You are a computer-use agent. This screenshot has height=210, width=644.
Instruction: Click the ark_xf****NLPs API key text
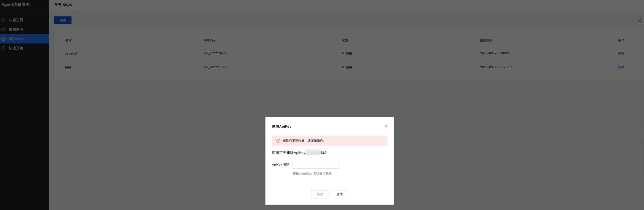tap(215, 53)
